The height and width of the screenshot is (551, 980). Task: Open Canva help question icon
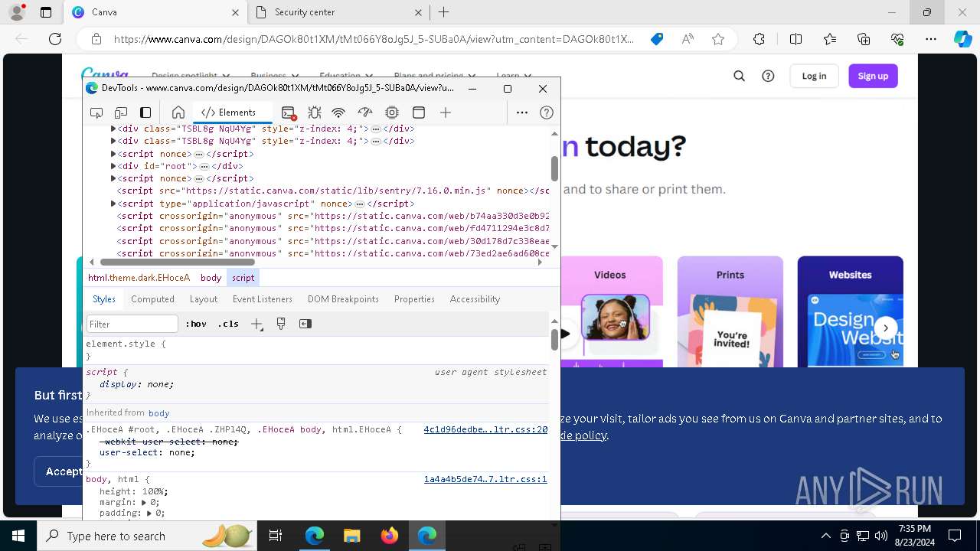tap(768, 76)
